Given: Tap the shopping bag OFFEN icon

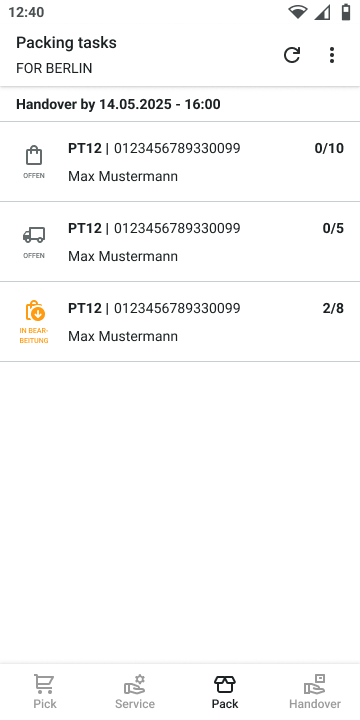Looking at the screenshot, I should tap(34, 156).
